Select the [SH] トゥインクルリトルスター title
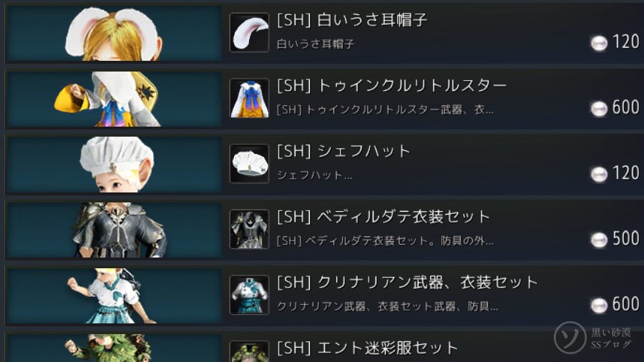This screenshot has width=644, height=362. 392,85
